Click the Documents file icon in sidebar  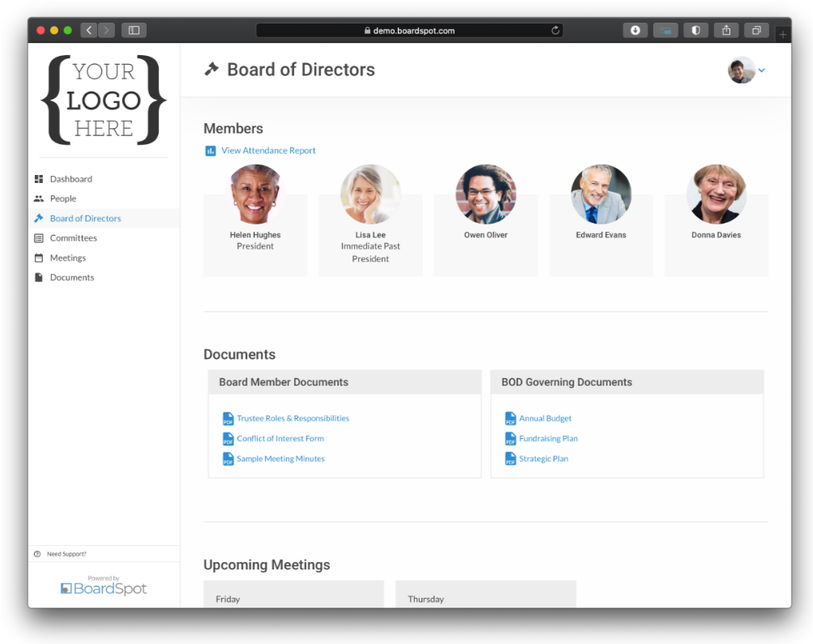(39, 277)
